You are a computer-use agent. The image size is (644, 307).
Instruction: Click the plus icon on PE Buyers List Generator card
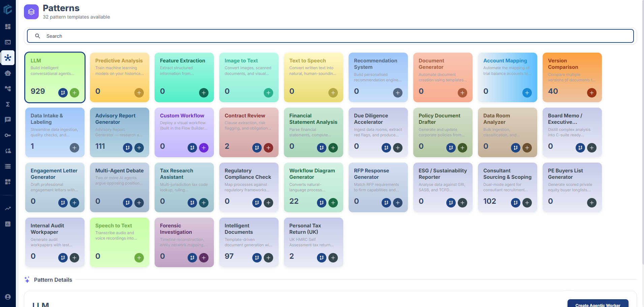(x=592, y=203)
